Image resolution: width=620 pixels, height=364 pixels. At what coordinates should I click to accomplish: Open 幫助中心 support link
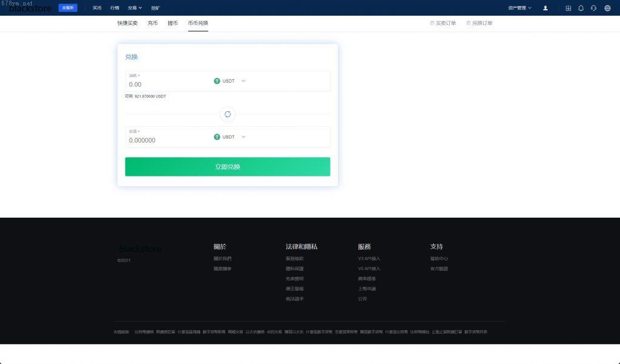[439, 259]
